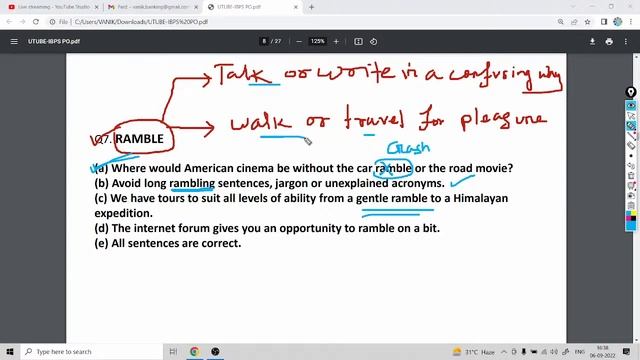Switch ENG input language in tray
The image size is (640, 360).
(580, 352)
